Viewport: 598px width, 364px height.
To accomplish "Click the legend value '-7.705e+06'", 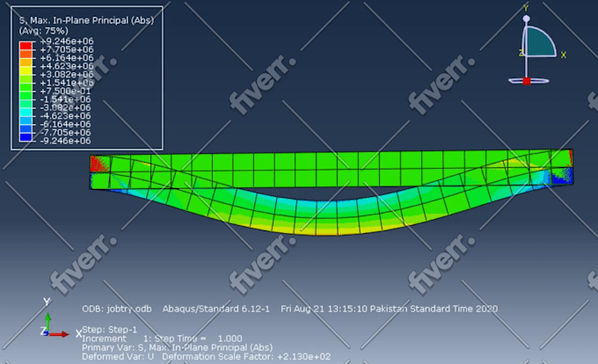I will point(66,133).
